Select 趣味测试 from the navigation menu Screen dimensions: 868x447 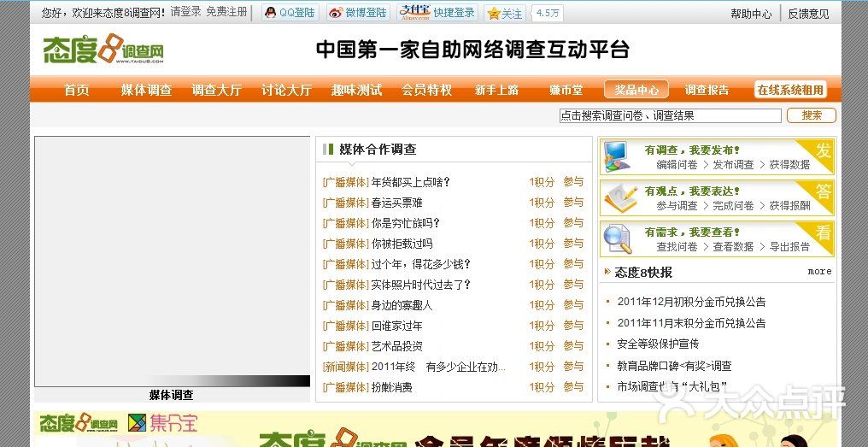pos(356,90)
